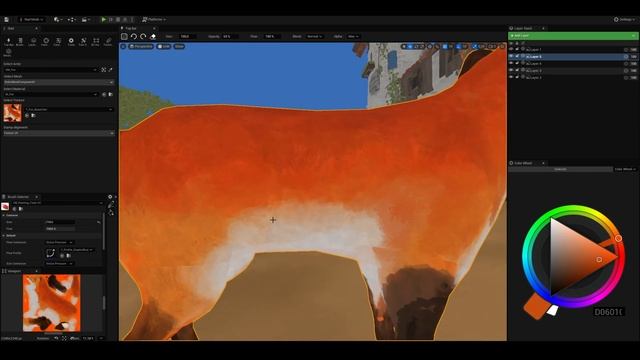Screen dimensions: 640x360
Task: Select the circle-shaped tool in the Paint toolbar
Action: pyautogui.click(x=46, y=41)
